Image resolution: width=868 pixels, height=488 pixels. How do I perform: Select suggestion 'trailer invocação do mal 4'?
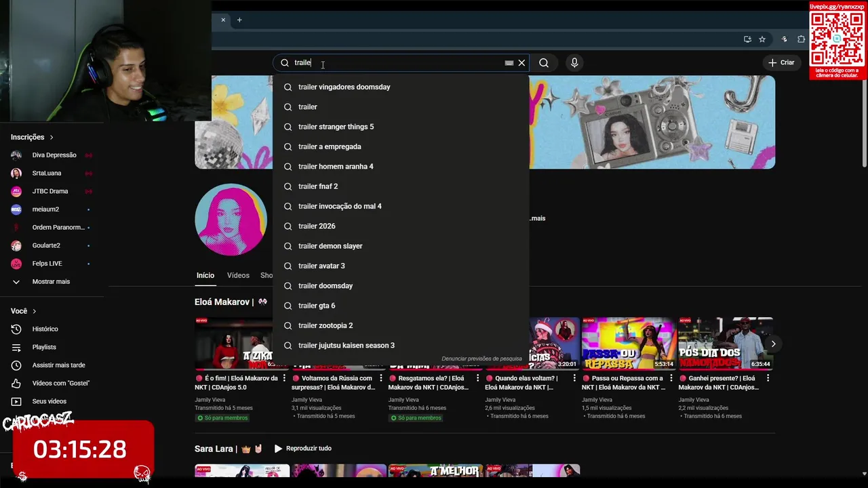(x=401, y=206)
